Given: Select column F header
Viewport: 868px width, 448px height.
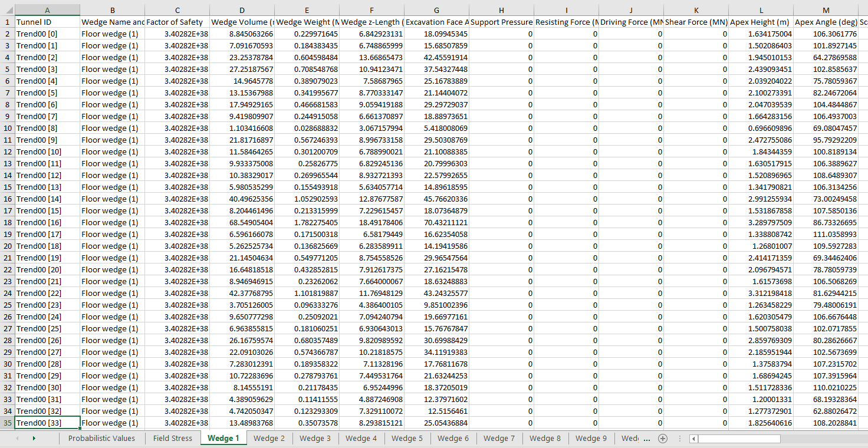Looking at the screenshot, I should coord(371,10).
